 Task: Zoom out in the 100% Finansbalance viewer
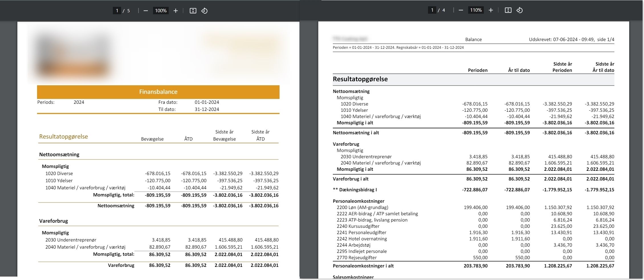[146, 11]
